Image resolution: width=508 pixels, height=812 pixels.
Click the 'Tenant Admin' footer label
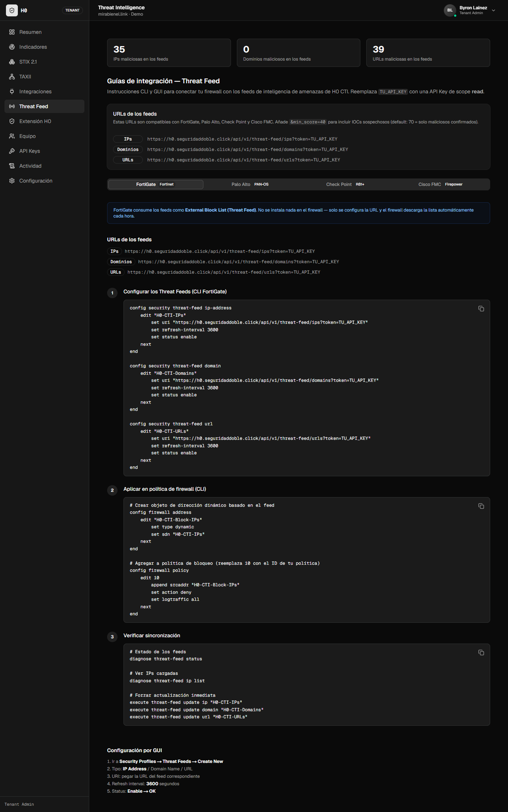click(x=19, y=804)
